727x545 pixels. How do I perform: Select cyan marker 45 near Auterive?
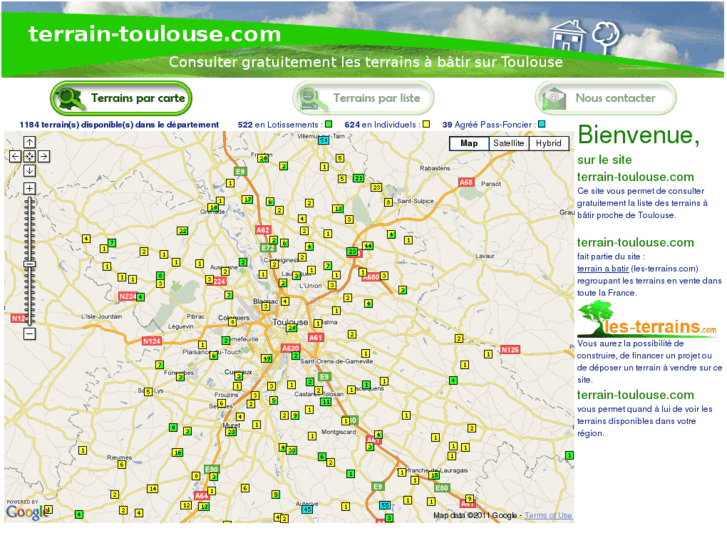tap(307, 509)
